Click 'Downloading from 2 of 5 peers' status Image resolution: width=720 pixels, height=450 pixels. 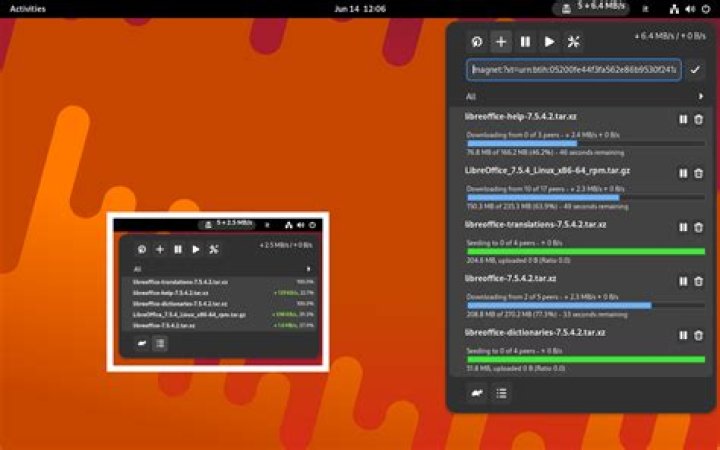point(542,297)
